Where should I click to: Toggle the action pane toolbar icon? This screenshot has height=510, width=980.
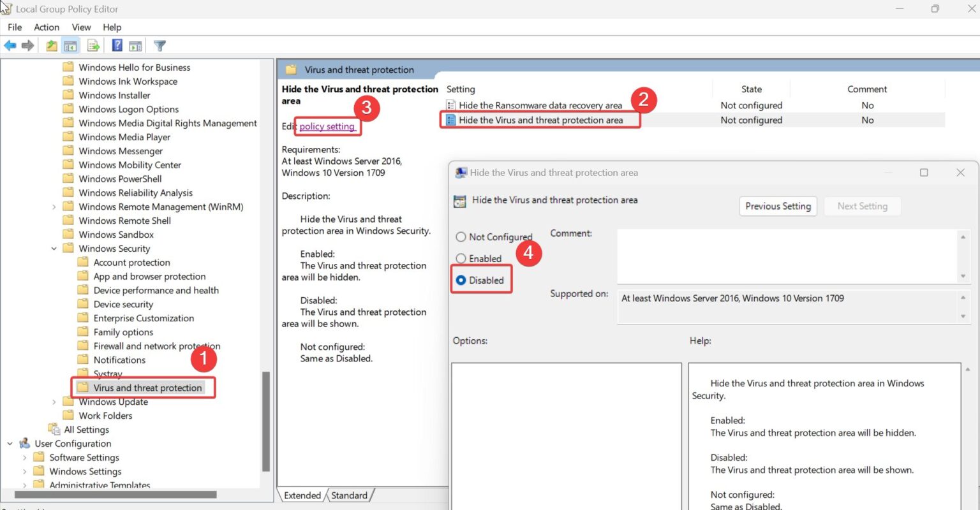tap(135, 45)
